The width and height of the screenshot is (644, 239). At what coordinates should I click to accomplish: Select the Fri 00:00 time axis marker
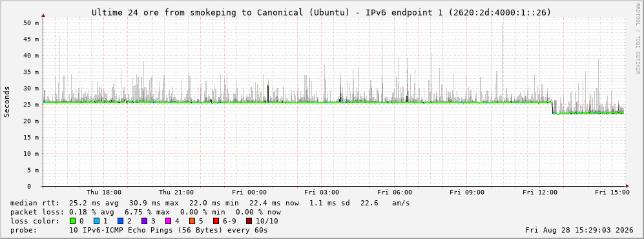click(249, 192)
